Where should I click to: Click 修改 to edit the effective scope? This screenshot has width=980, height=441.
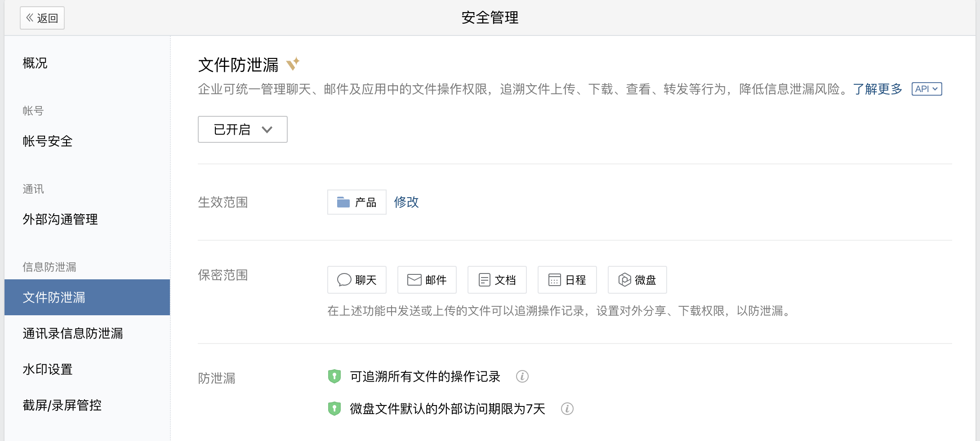[x=406, y=202]
